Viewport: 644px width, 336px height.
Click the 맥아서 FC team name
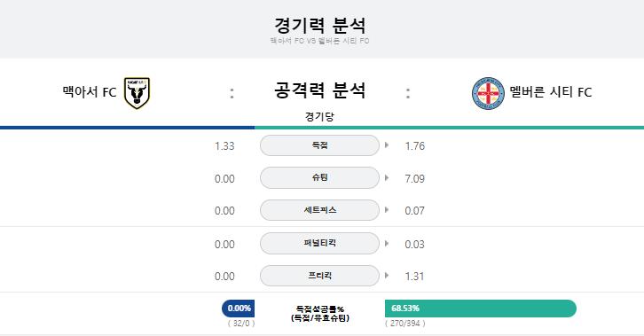point(90,92)
